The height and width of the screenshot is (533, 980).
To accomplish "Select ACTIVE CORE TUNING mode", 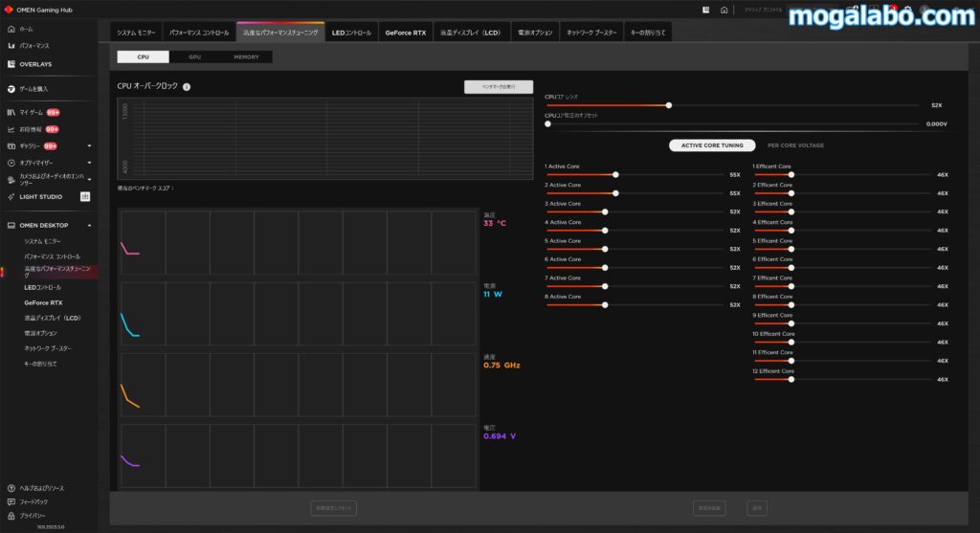I will click(x=712, y=145).
